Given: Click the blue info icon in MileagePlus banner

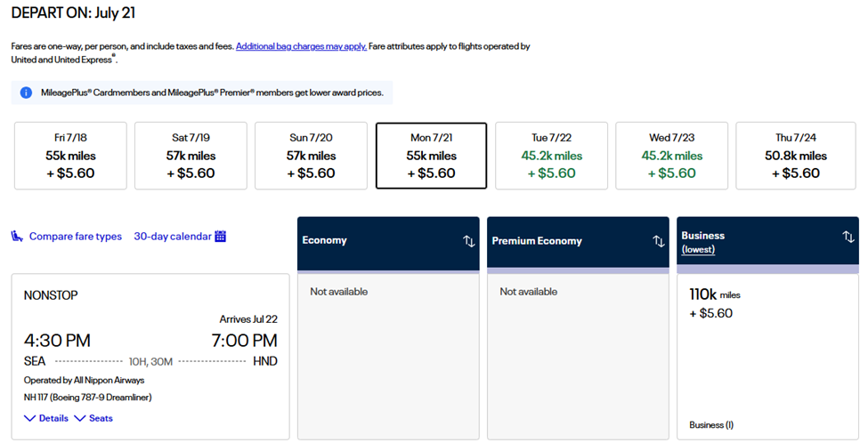Looking at the screenshot, I should 26,93.
